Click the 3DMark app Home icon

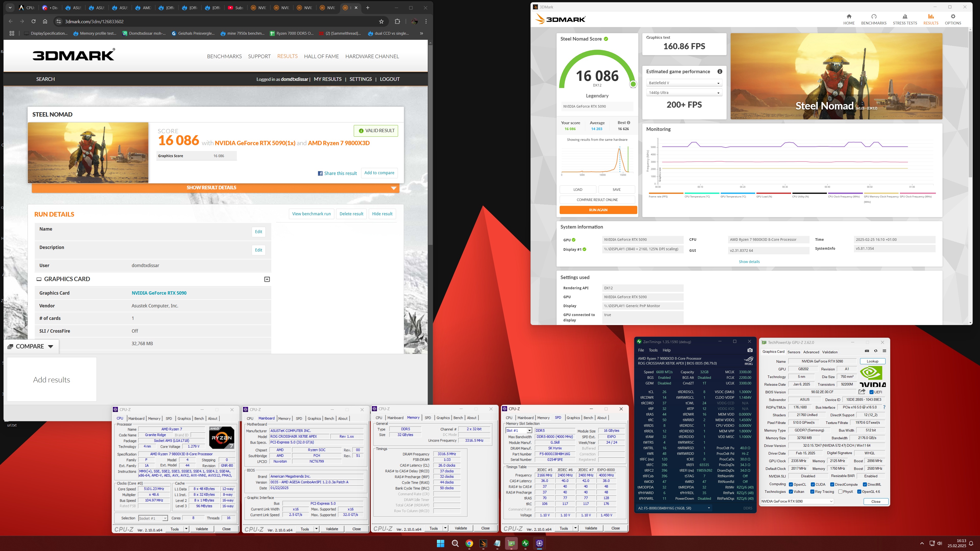(849, 19)
